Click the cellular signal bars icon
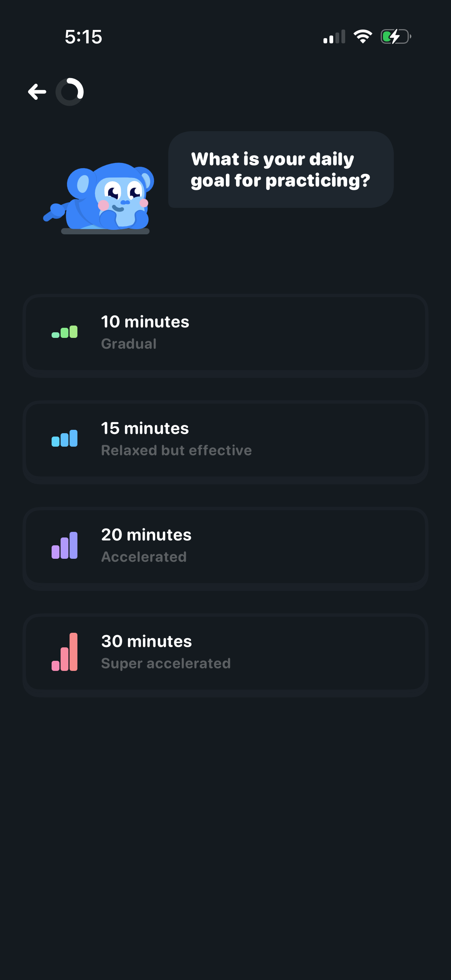 pyautogui.click(x=334, y=36)
